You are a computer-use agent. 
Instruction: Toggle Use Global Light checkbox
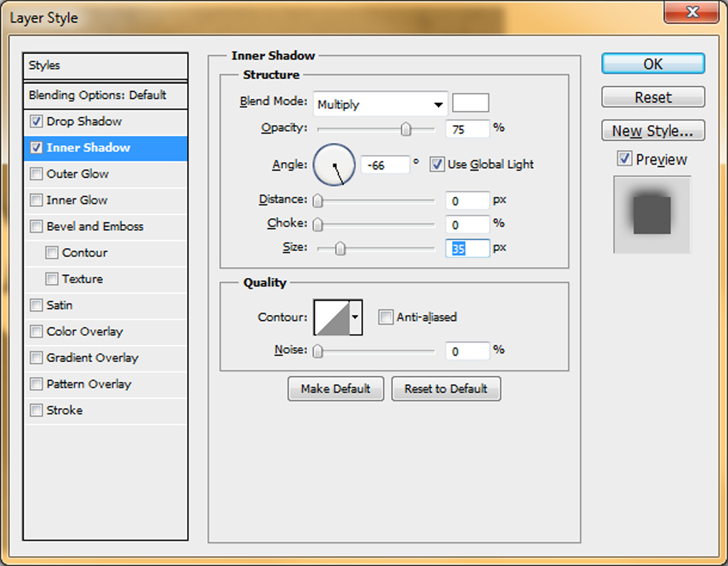[437, 164]
